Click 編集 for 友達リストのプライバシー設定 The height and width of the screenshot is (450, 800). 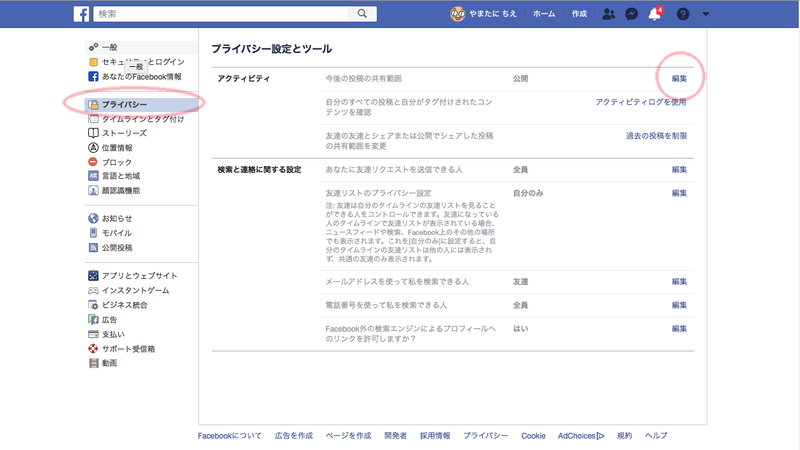[x=679, y=193]
